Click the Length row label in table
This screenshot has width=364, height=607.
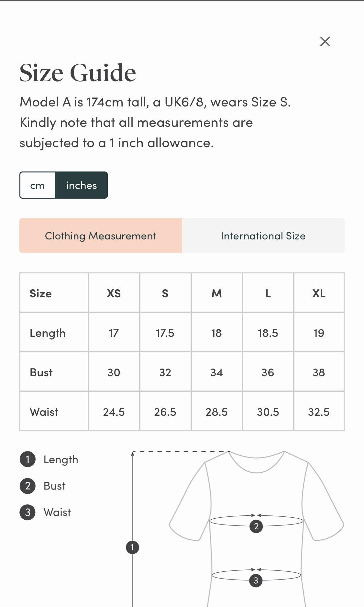pos(48,333)
